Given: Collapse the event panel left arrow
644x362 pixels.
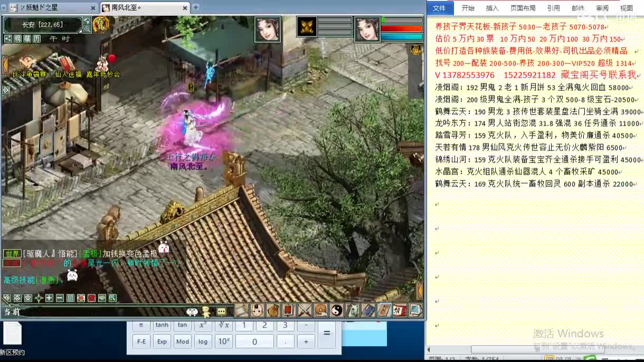Looking at the screenshot, I should [x=5, y=65].
